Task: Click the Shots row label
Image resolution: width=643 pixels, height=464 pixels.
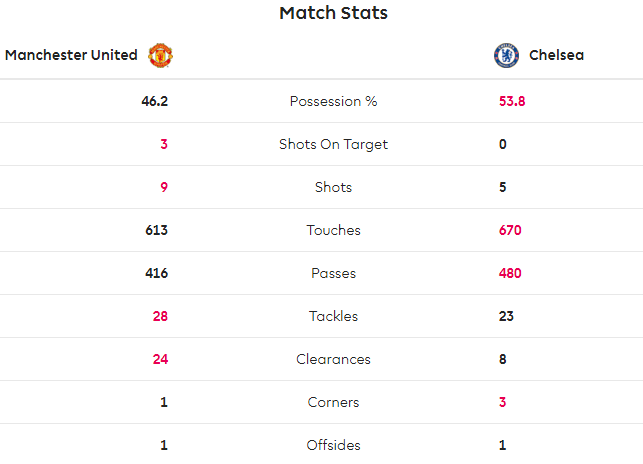Action: point(333,187)
